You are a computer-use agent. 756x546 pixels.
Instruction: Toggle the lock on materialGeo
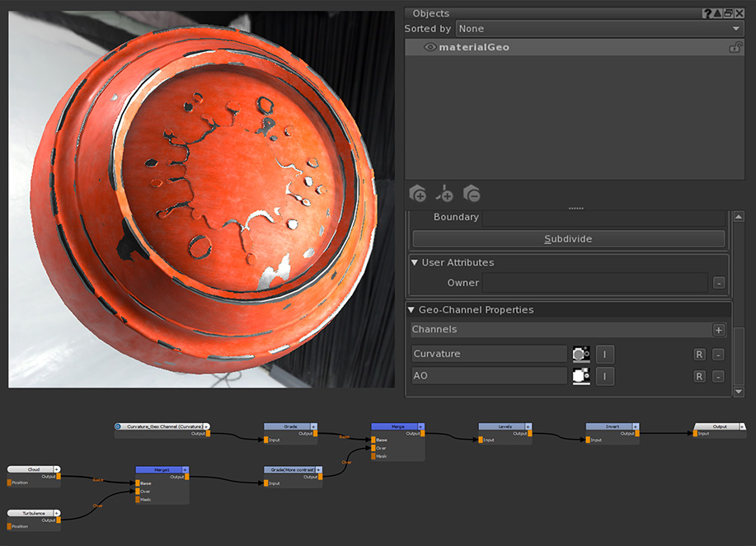point(735,48)
